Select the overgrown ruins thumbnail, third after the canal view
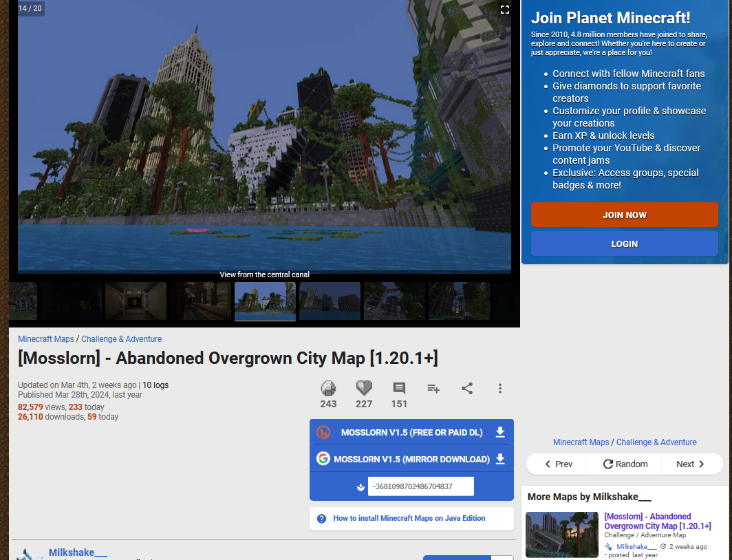 pos(459,301)
